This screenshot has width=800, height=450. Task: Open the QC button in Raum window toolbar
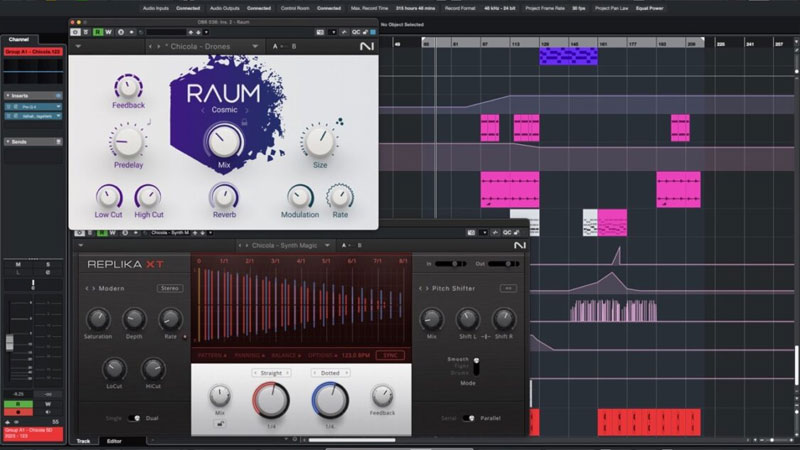[356, 32]
